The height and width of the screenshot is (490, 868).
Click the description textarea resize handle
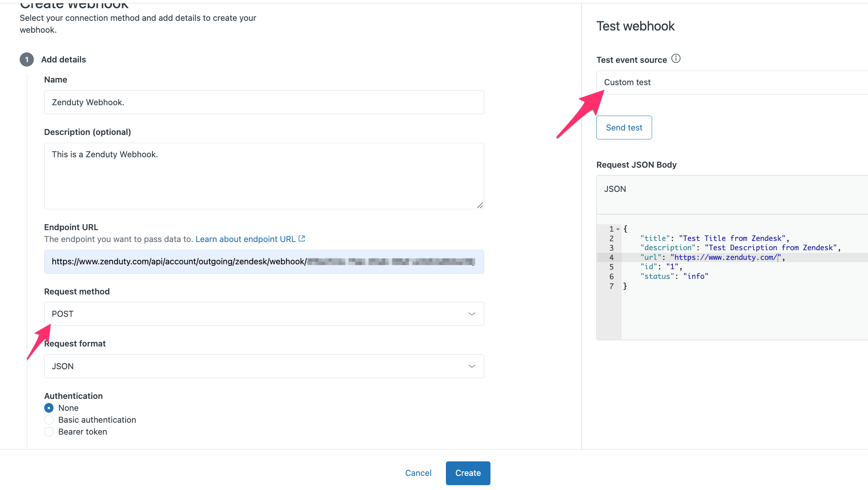[x=480, y=205]
